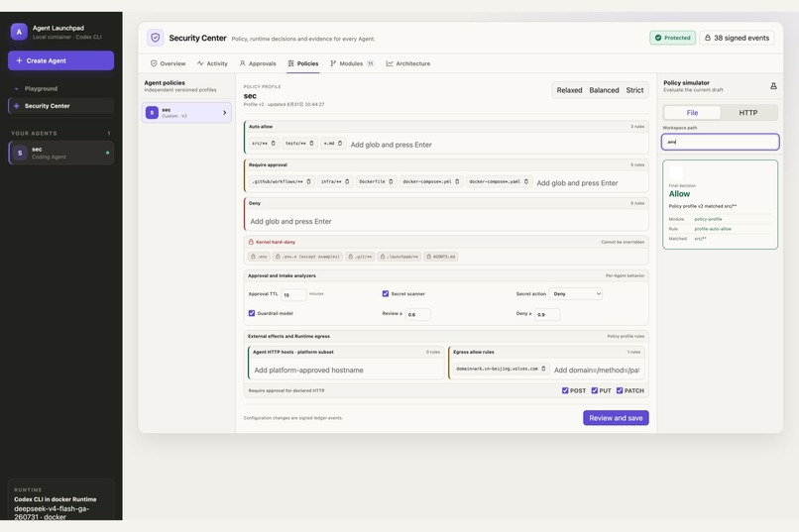The height and width of the screenshot is (532, 799).
Task: Remove the docker-compose*.yaml approval rule
Action: point(525,181)
